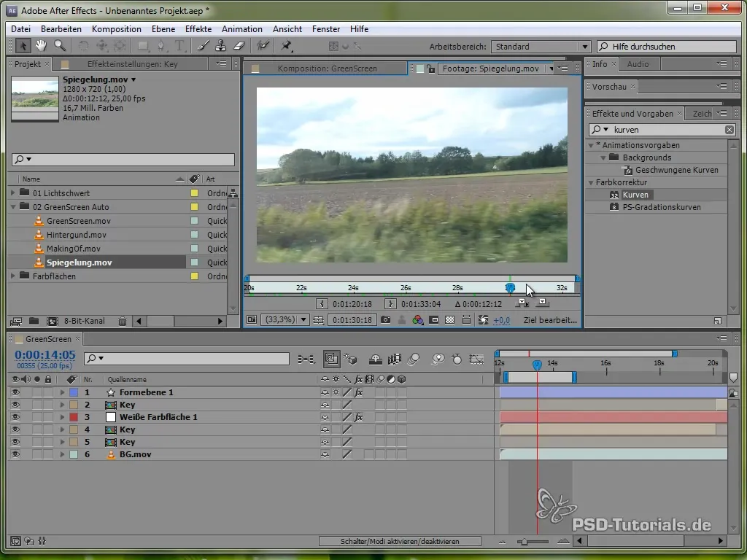Toggle lock box for BG.mov layer

pos(47,454)
